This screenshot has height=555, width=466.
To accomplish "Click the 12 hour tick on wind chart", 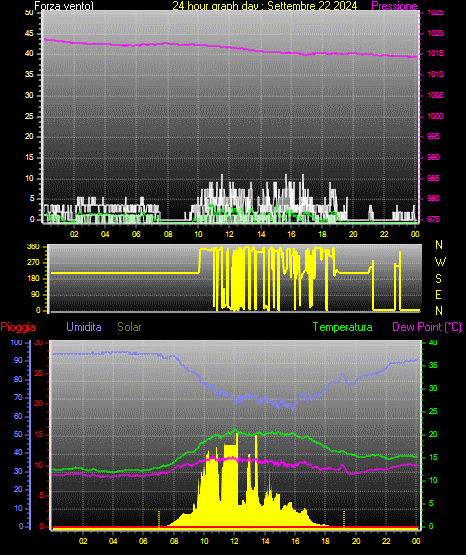I will [229, 234].
